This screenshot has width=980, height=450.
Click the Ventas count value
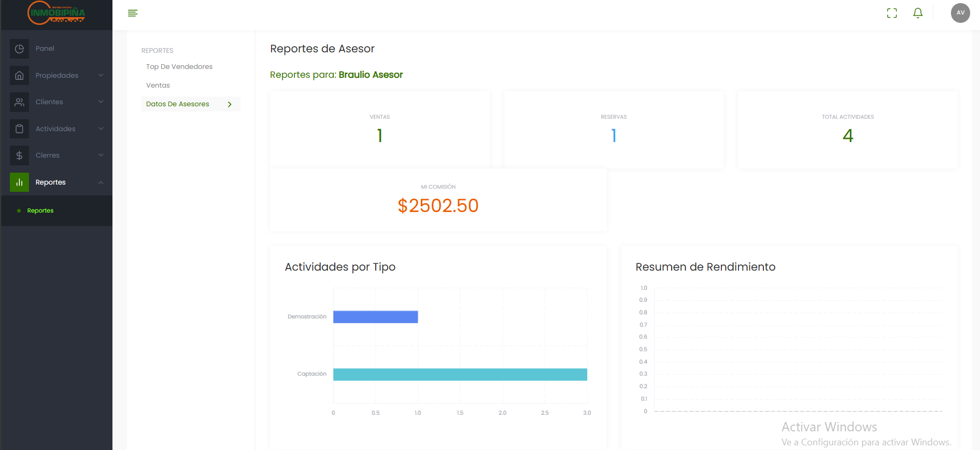coord(380,136)
